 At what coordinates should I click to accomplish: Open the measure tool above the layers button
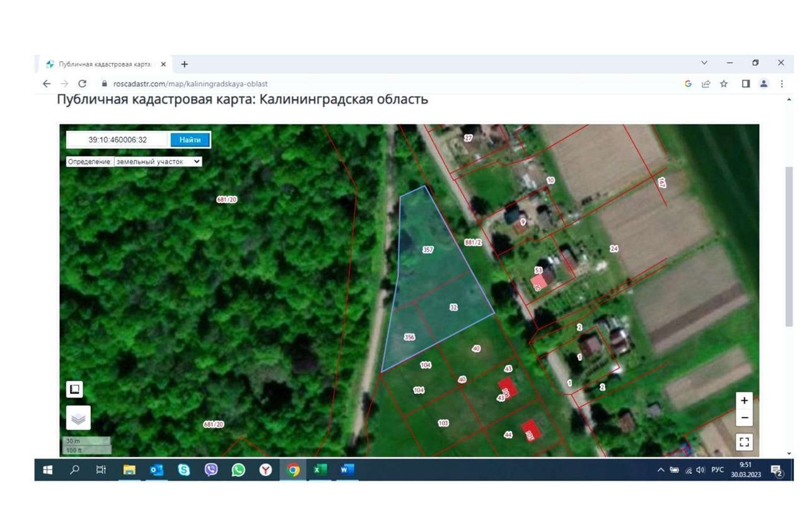pyautogui.click(x=74, y=390)
